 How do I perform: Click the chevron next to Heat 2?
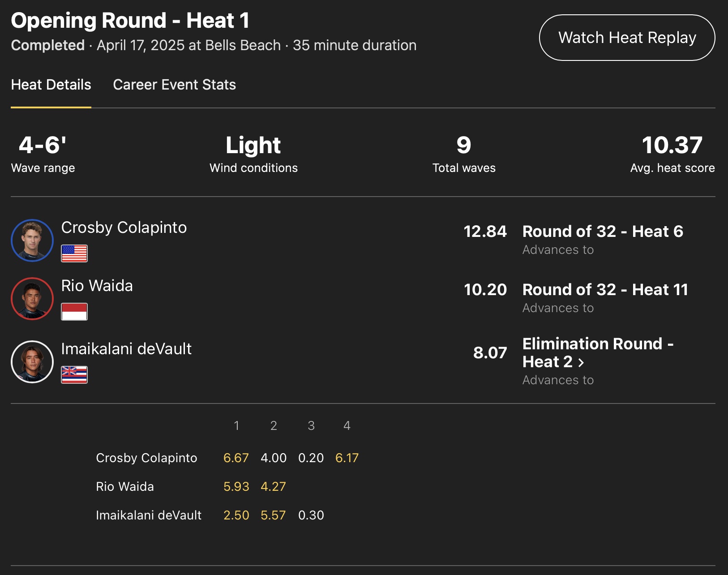pyautogui.click(x=581, y=362)
